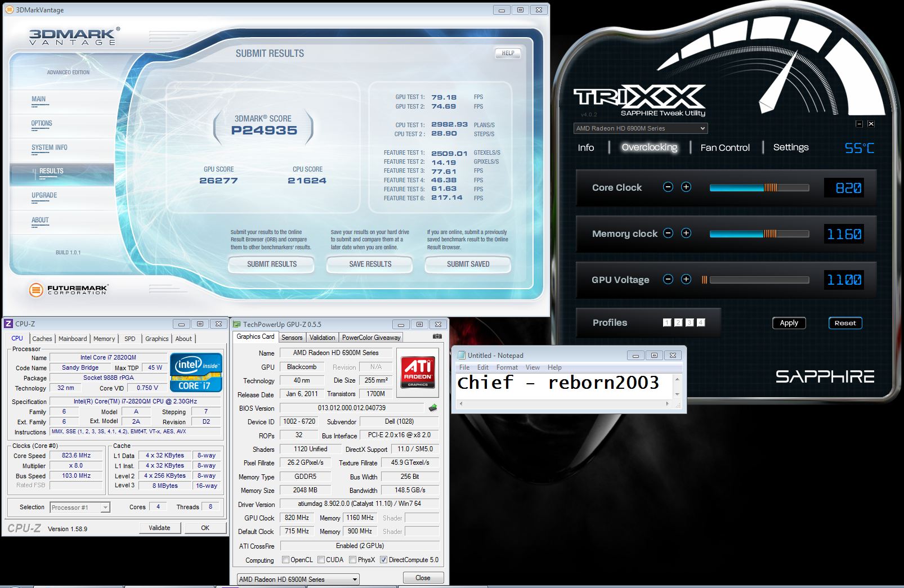Image resolution: width=904 pixels, height=588 pixels.
Task: Click the 3DMarkVantage title bar icon
Action: pos(10,10)
